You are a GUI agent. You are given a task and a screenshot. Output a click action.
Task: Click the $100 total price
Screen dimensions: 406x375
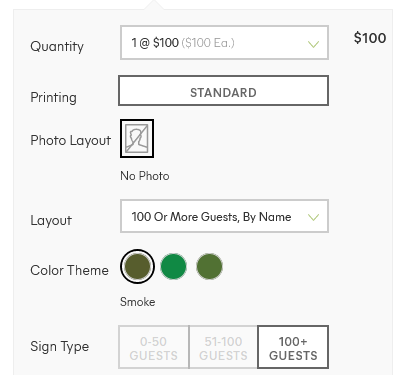point(370,38)
